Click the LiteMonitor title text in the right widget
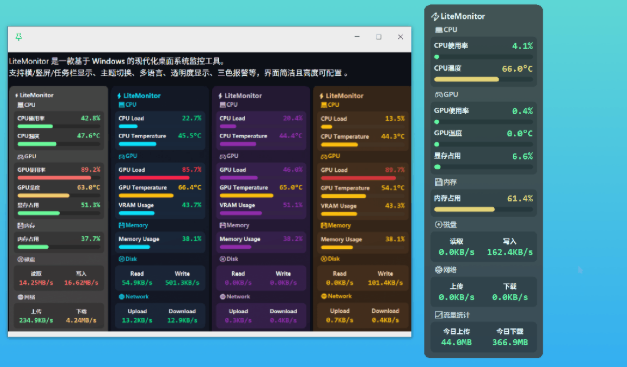The image size is (627, 367). tap(463, 16)
